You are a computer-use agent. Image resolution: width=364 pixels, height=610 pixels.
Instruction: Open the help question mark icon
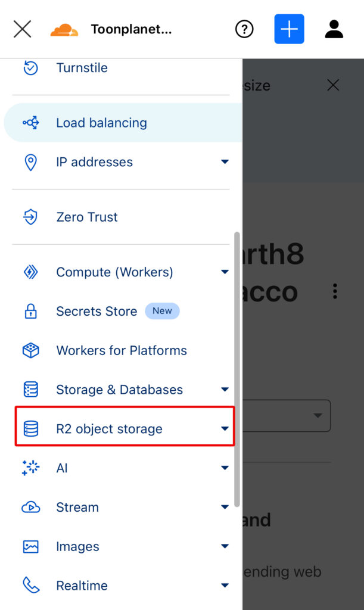[244, 29]
